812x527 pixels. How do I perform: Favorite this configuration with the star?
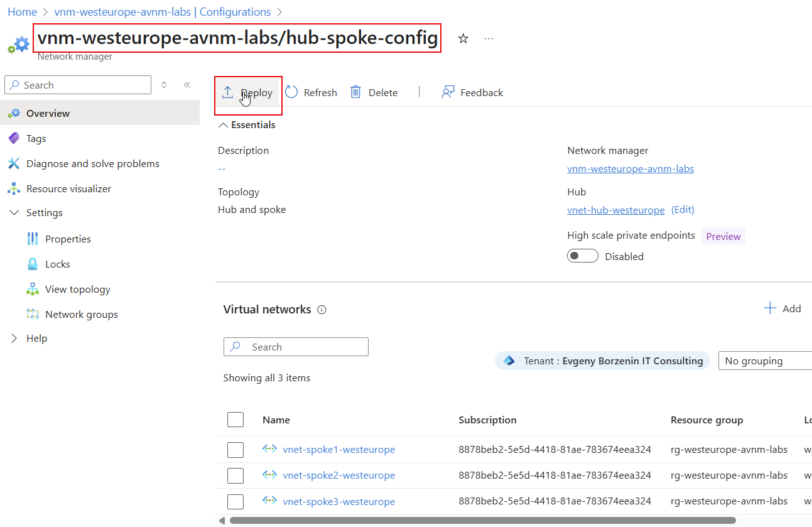coord(463,38)
